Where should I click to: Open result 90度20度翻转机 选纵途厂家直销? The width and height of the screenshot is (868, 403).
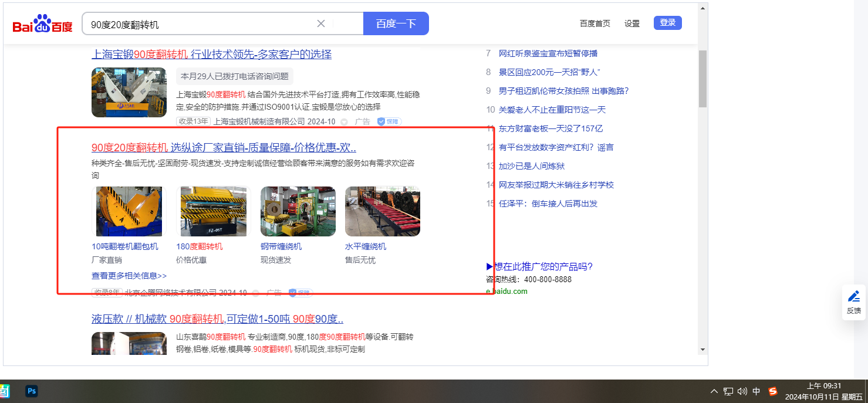point(224,147)
